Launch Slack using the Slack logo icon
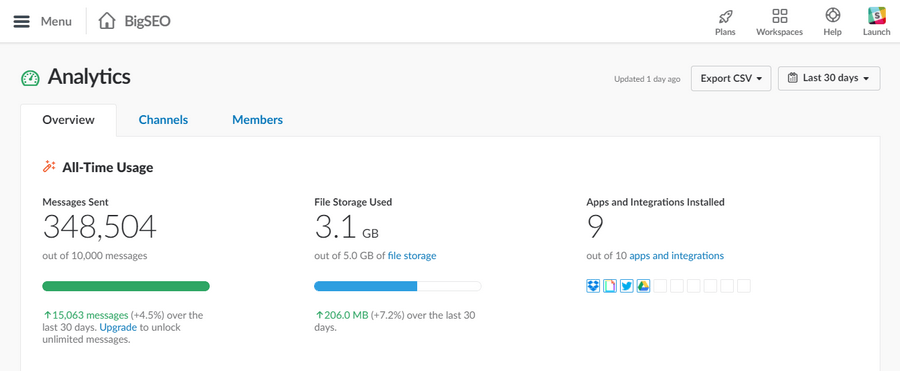 (876, 16)
